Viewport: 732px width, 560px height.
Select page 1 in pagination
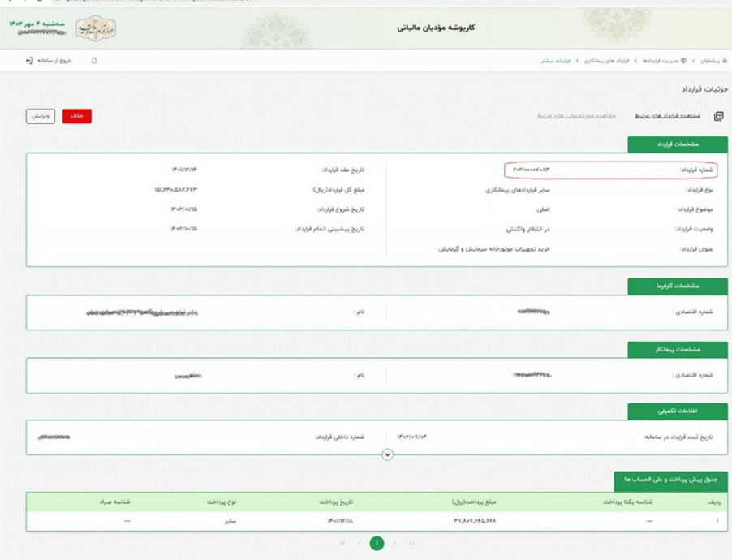[377, 544]
